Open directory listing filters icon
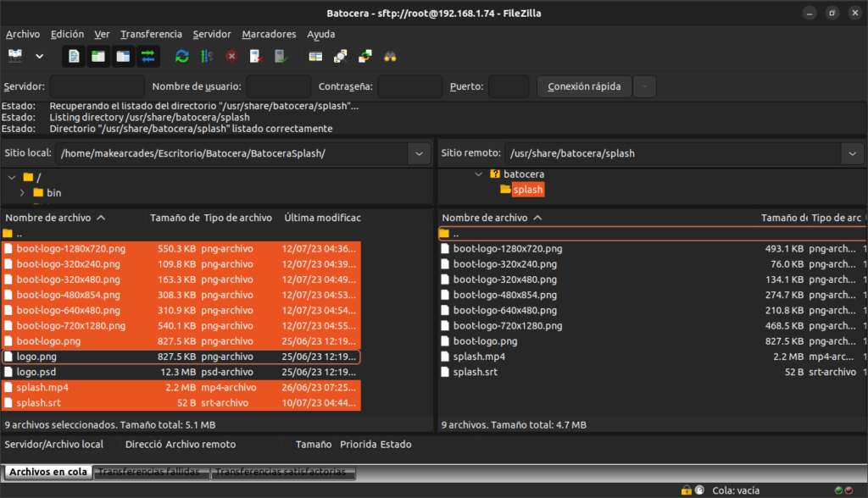Screen dimensions: 868x498 (x=315, y=56)
